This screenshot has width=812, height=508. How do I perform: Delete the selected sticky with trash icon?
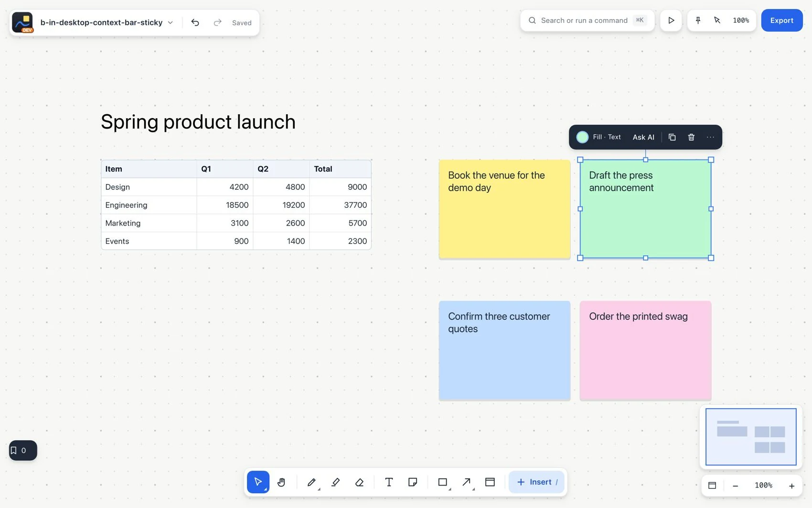pyautogui.click(x=691, y=137)
